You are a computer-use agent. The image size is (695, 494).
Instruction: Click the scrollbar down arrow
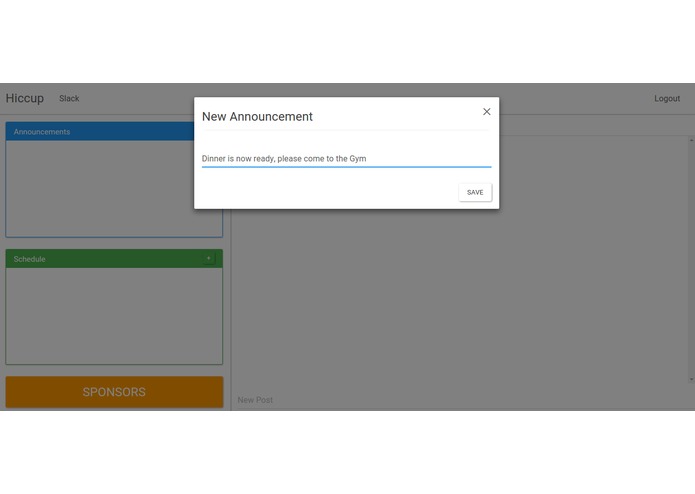pos(691,380)
